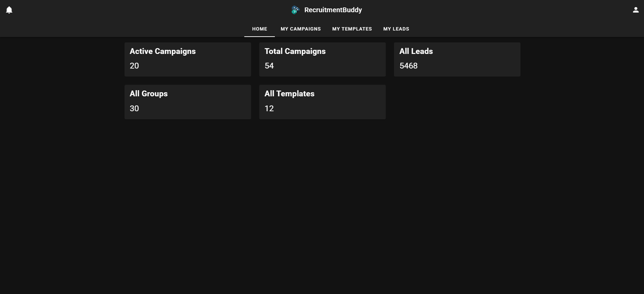Switch to the Home tab
This screenshot has width=644, height=294.
[260, 29]
